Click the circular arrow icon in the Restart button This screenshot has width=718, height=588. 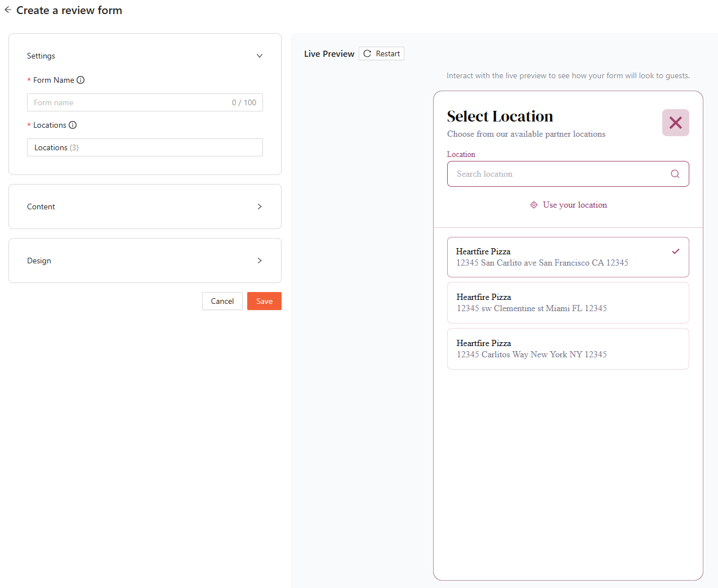(367, 53)
